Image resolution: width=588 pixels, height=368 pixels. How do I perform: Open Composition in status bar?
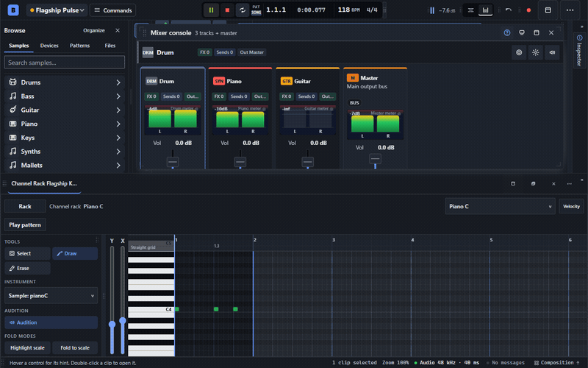click(557, 363)
